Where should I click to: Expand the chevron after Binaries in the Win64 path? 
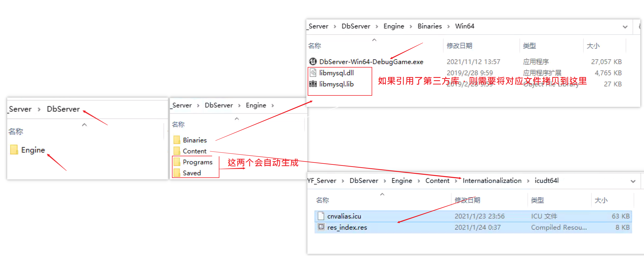coord(448,26)
